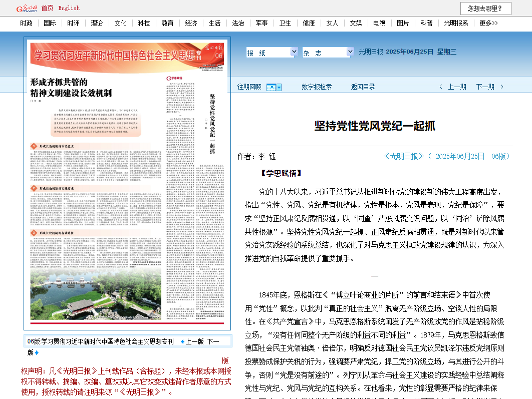The image size is (532, 399).
Task: Click the 06版 page link
Action: point(498,156)
